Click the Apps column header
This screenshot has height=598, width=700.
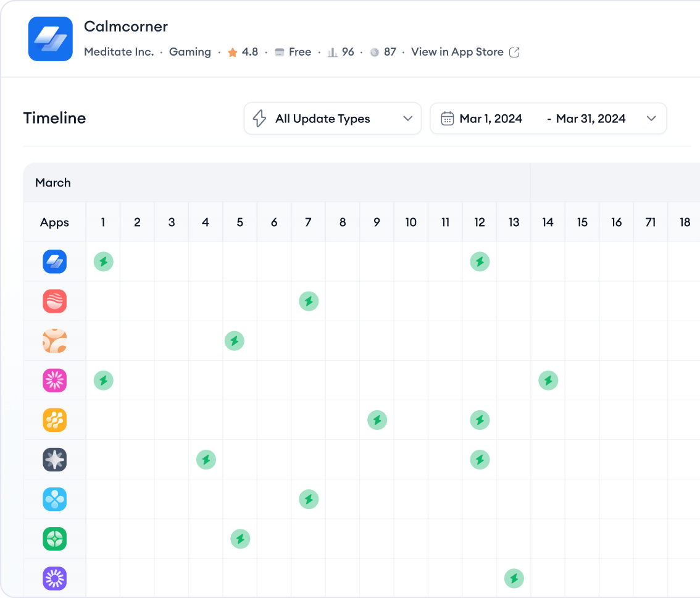coord(54,222)
